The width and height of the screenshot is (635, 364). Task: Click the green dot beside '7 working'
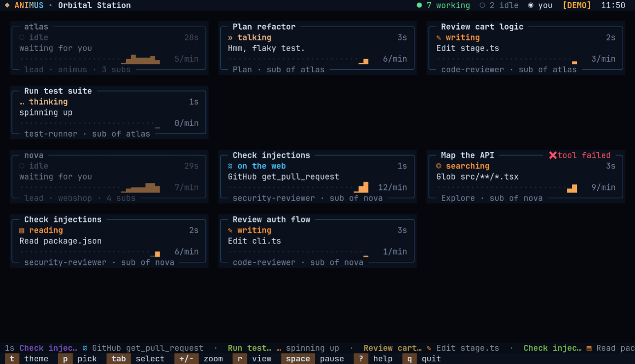[x=419, y=5]
